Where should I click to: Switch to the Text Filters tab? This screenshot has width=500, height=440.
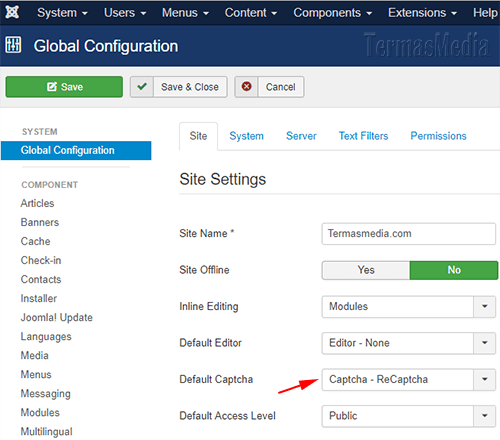tap(363, 136)
